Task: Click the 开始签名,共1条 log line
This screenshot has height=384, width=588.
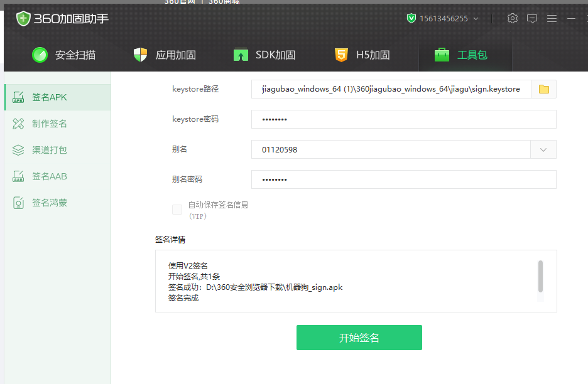Action: tap(194, 277)
